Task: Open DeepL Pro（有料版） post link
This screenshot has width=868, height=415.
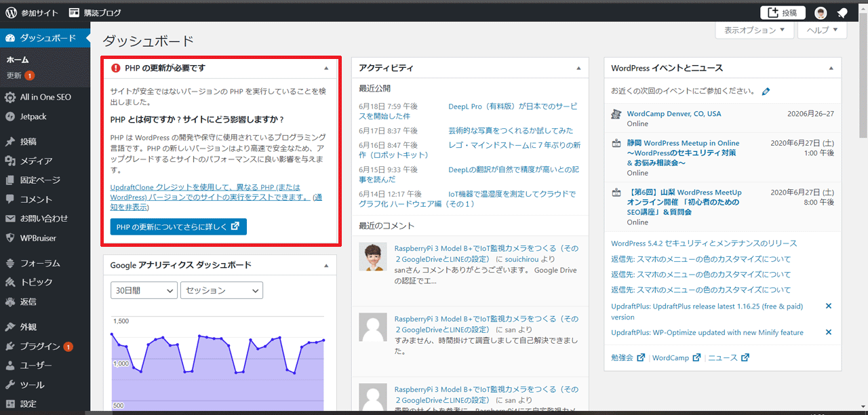Action: [513, 106]
